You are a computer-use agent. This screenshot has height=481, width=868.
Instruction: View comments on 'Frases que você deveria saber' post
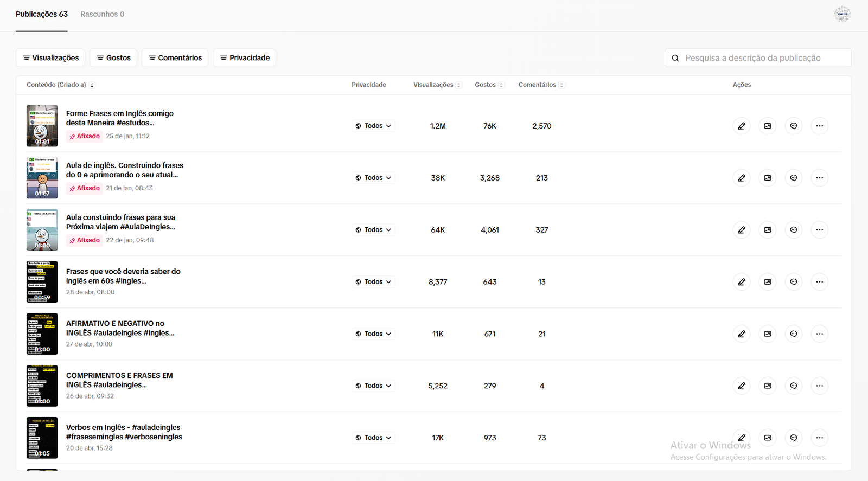coord(793,282)
